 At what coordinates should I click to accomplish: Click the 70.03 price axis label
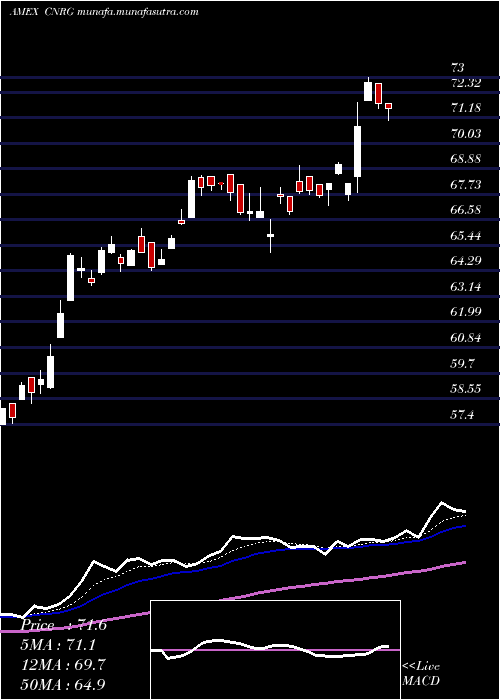pyautogui.click(x=466, y=133)
